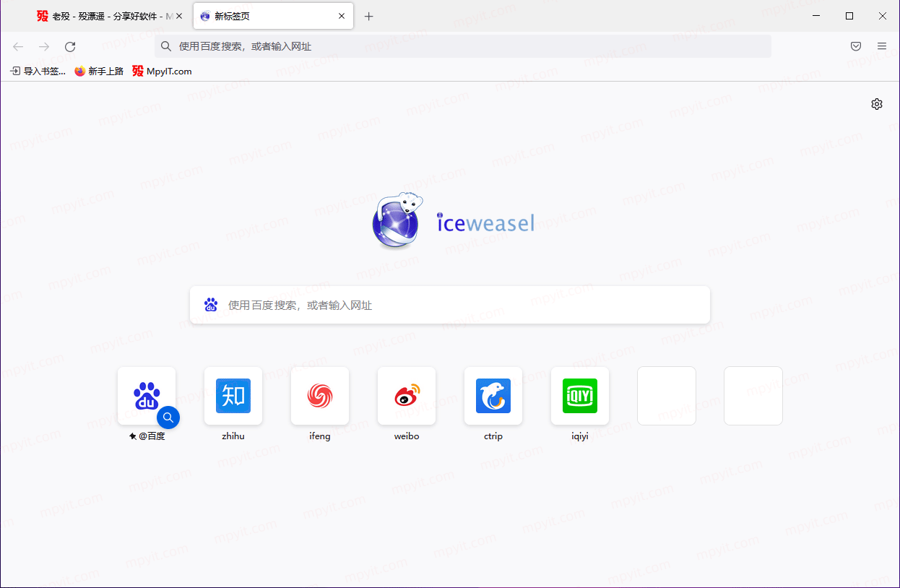Close the 新标签页 tab
900x588 pixels.
[342, 16]
